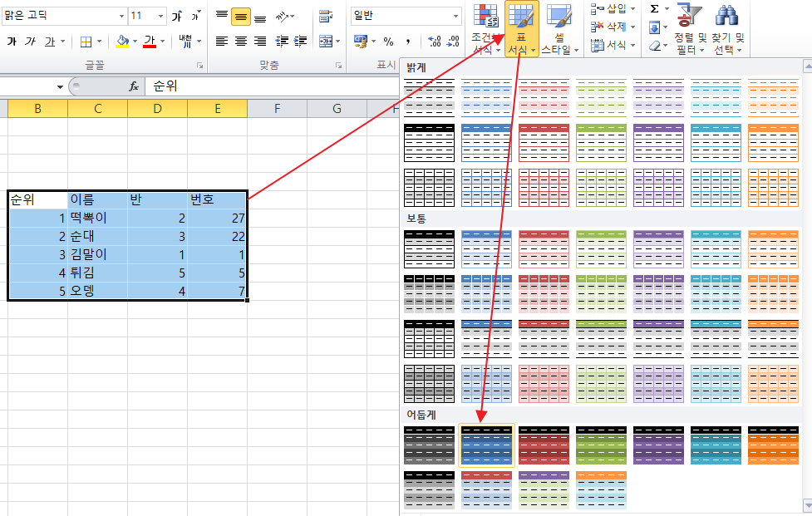Apply the red font color 가
The image size is (812, 516).
(x=150, y=42)
